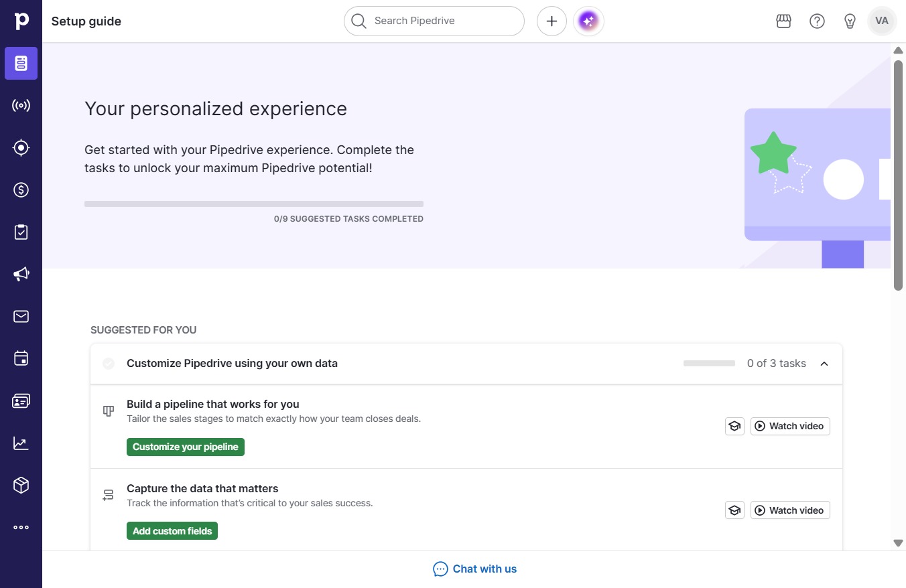Image resolution: width=906 pixels, height=588 pixels.
Task: Open Campaigns megaphone sidebar icon
Action: [21, 274]
